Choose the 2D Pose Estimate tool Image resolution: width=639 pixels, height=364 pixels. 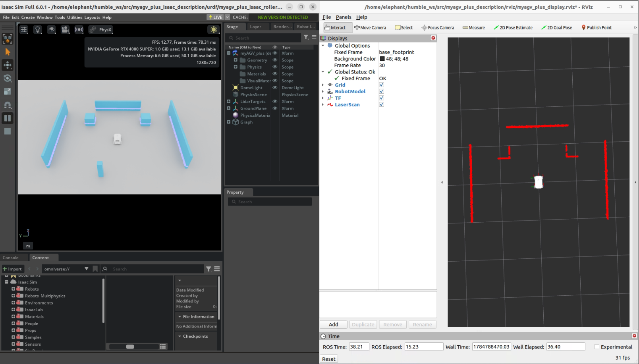[x=513, y=28]
